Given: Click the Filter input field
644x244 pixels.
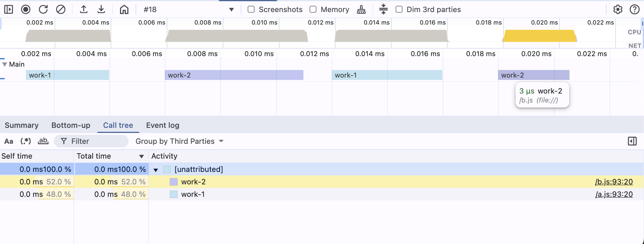Looking at the screenshot, I should 91,141.
